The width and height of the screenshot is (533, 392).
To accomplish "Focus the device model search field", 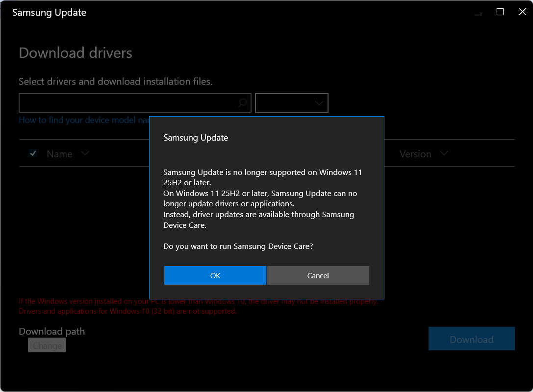I will pos(135,102).
